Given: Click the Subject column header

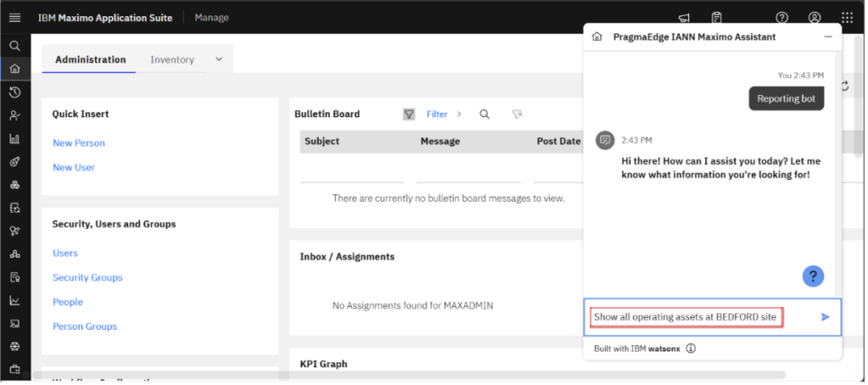Looking at the screenshot, I should pos(321,142).
